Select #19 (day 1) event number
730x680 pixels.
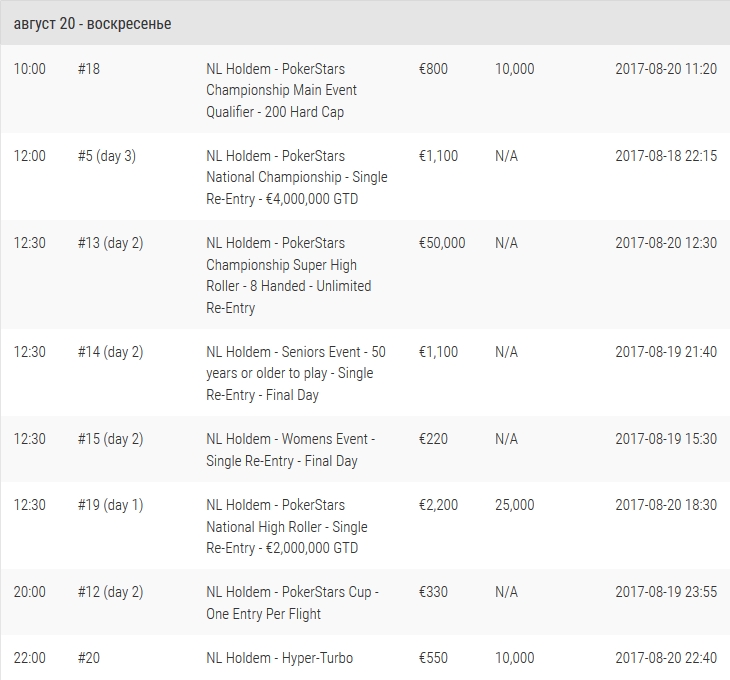coord(110,505)
